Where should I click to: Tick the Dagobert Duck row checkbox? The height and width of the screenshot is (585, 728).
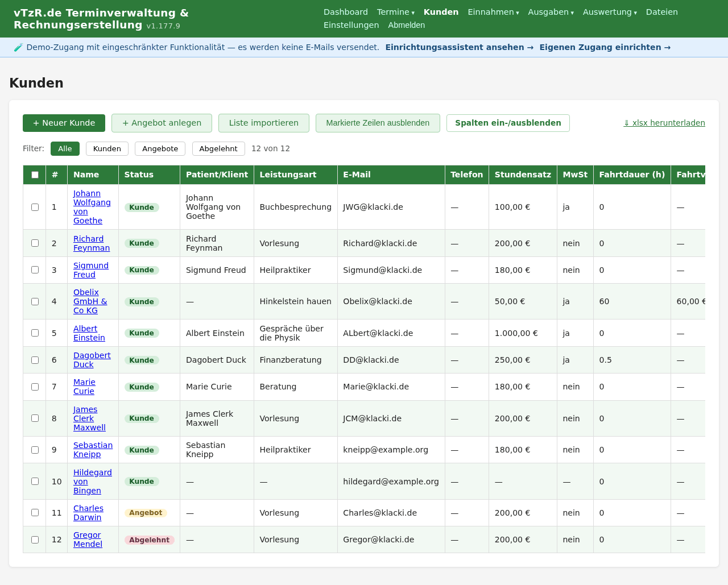click(35, 360)
